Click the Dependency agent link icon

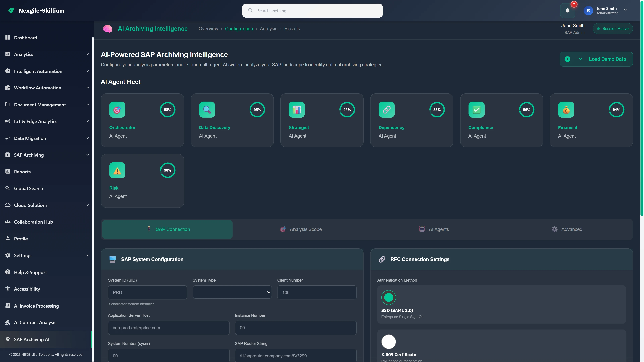[386, 110]
